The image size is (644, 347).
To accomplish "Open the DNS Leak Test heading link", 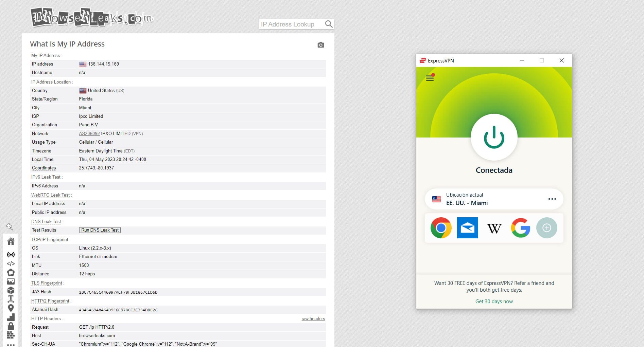I will 46,221.
